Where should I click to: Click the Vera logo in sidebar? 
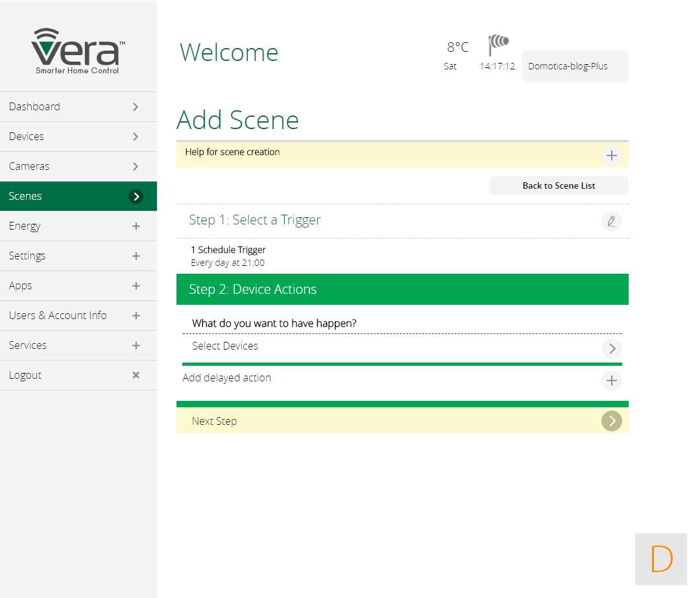point(78,51)
